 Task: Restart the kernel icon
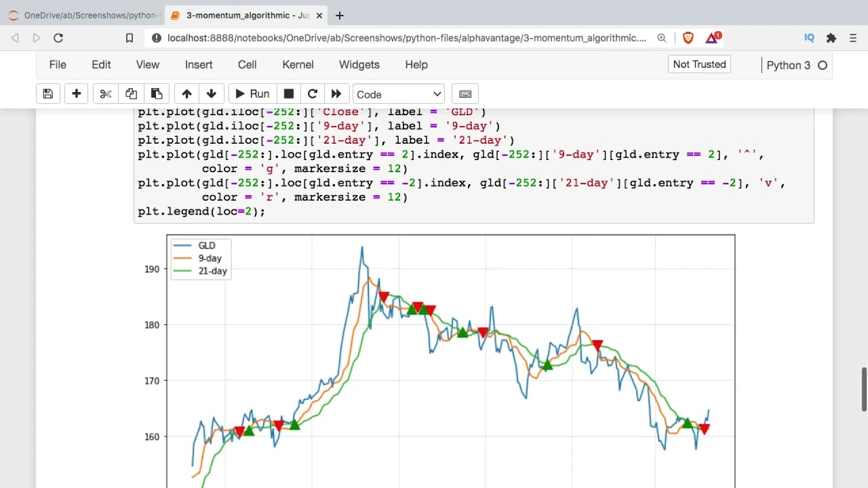point(313,94)
